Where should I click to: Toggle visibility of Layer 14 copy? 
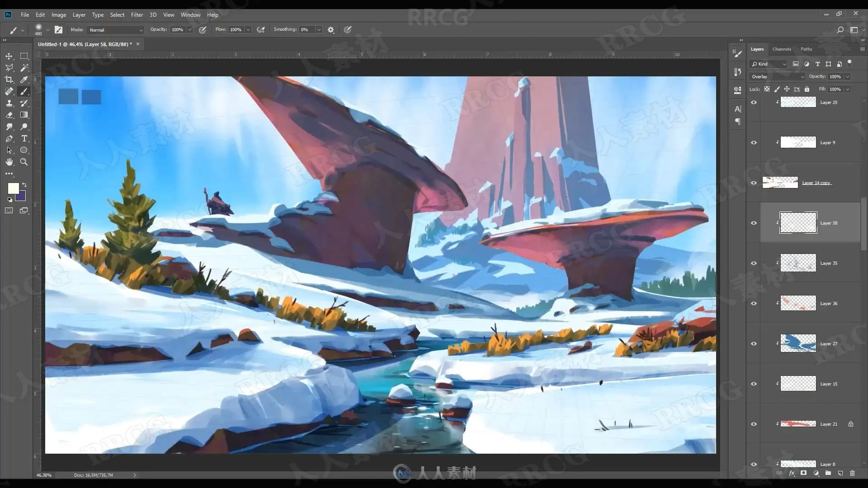point(754,183)
